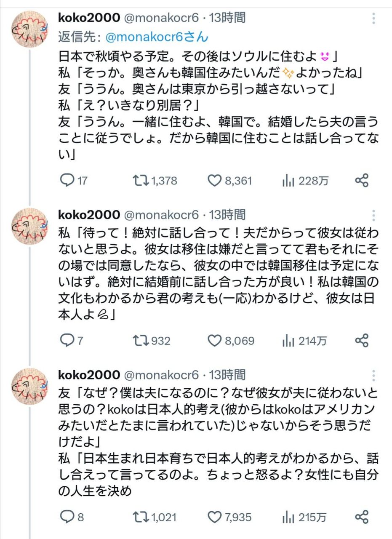Image resolution: width=392 pixels, height=539 pixels.
Task: Open the @monakocr6さん reply-to mention link
Action: 157,37
